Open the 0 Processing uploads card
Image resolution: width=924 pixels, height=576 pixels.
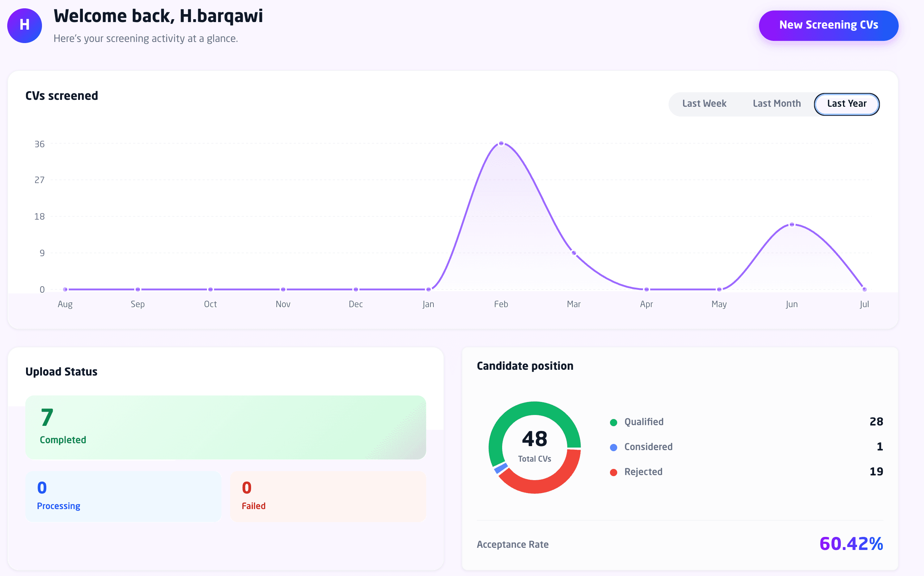tap(123, 496)
